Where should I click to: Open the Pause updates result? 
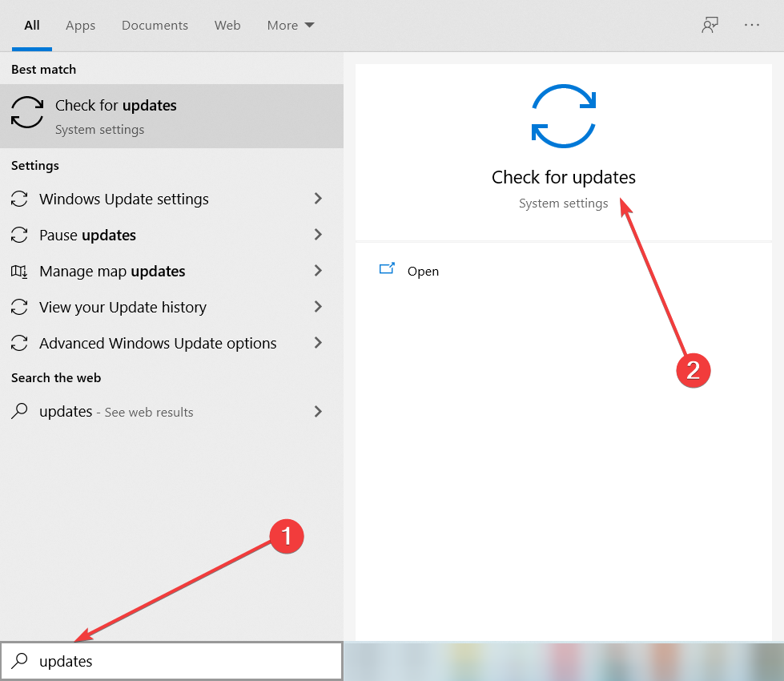pyautogui.click(x=171, y=236)
